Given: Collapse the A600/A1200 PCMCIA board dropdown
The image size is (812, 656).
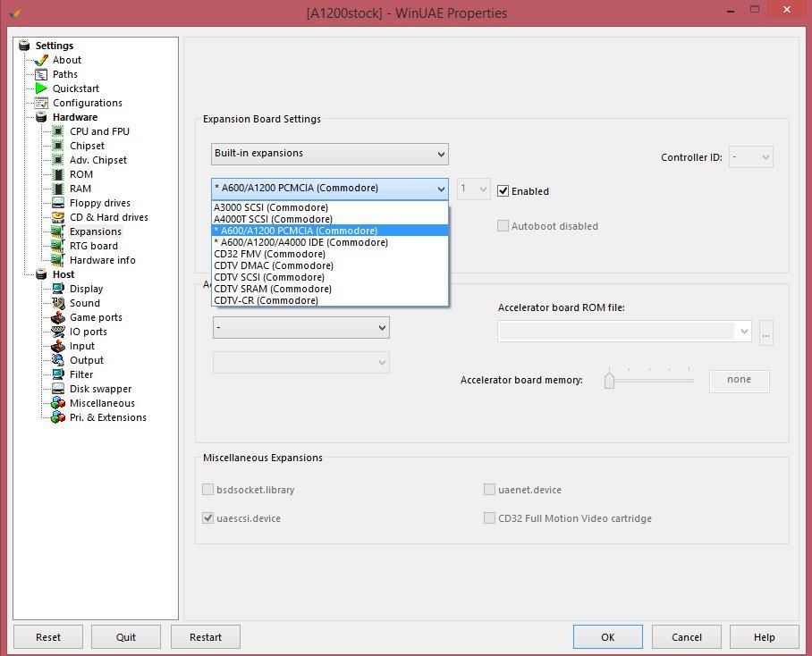Looking at the screenshot, I should coord(330,189).
